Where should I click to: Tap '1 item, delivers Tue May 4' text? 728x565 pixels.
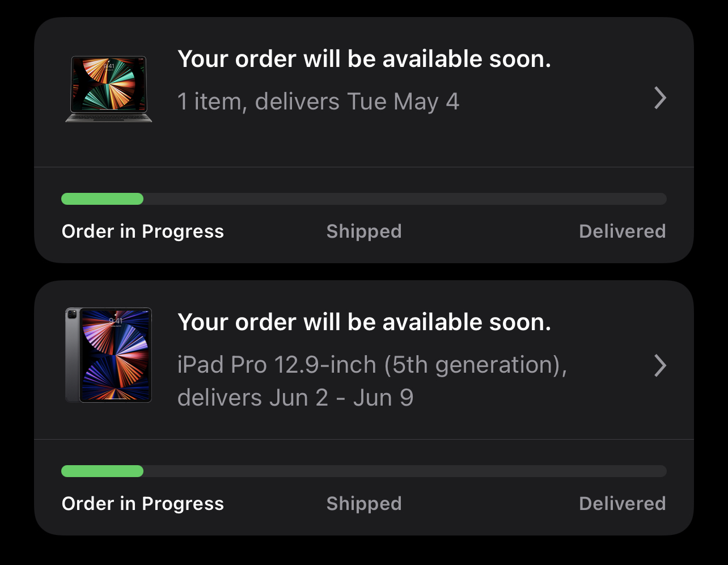(318, 102)
